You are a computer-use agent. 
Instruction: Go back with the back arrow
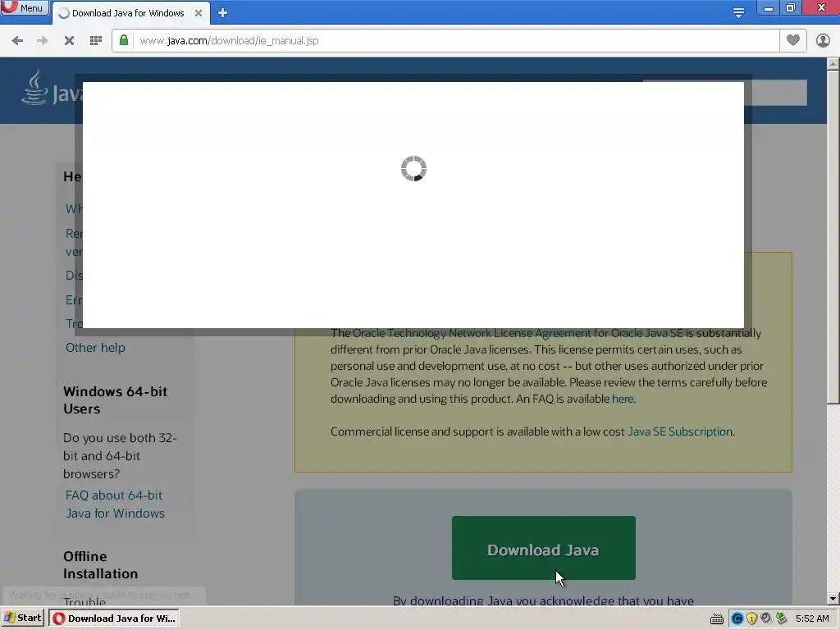17,41
